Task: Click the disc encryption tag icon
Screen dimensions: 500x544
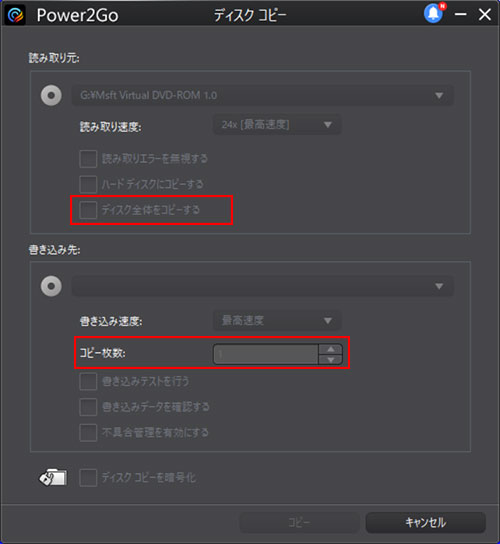Action: coord(53,477)
